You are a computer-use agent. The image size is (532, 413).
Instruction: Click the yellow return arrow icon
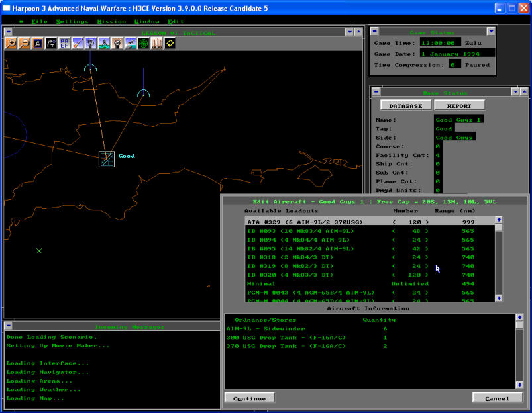pyautogui.click(x=170, y=44)
